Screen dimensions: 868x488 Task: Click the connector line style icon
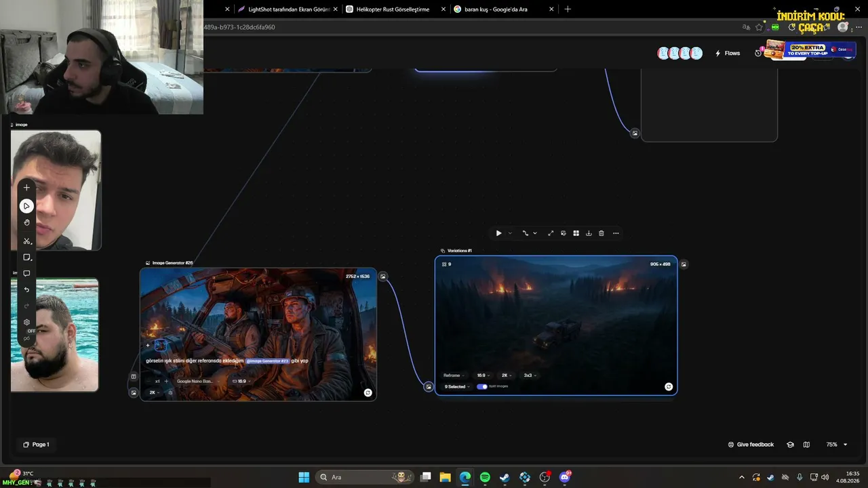pyautogui.click(x=525, y=233)
